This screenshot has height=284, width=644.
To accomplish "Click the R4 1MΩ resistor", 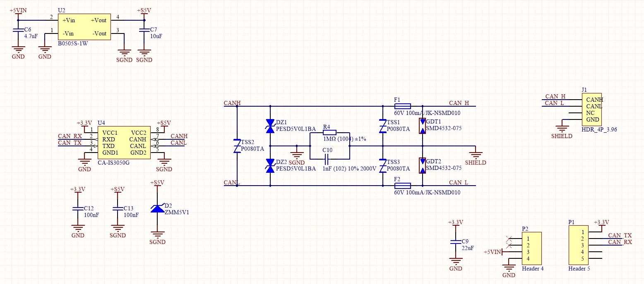I will tap(329, 133).
